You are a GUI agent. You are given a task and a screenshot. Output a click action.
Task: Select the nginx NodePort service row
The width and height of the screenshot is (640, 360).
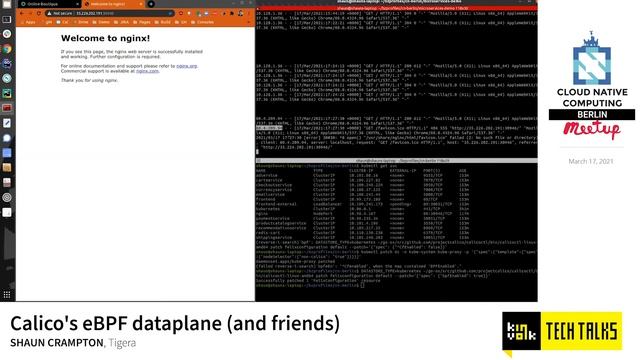tap(362, 213)
